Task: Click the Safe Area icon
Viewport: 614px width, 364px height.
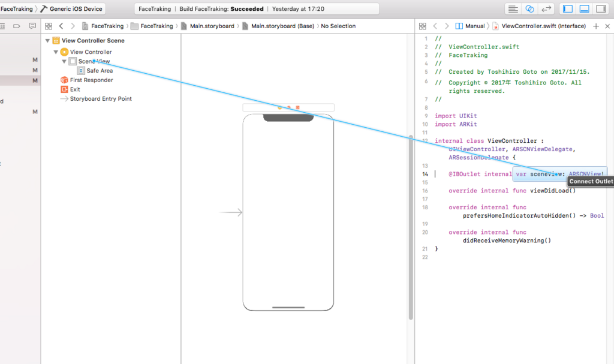Action: click(81, 71)
